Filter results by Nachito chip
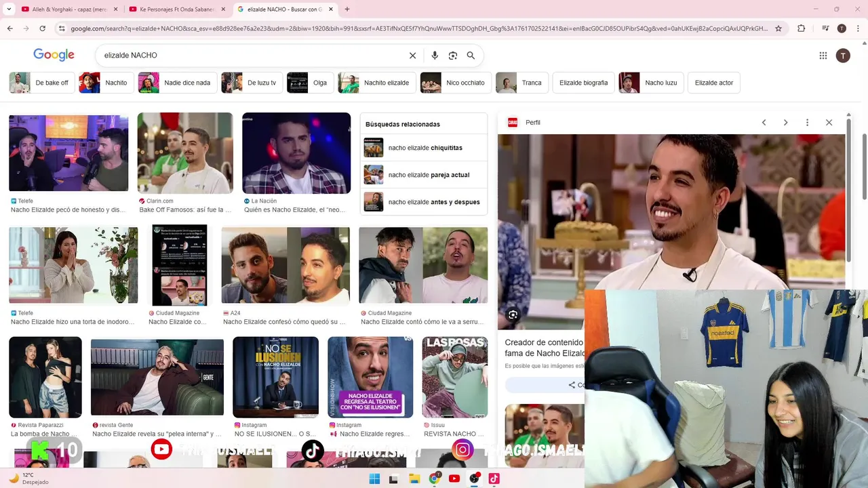Screen dimensions: 868x488 coord(106,83)
